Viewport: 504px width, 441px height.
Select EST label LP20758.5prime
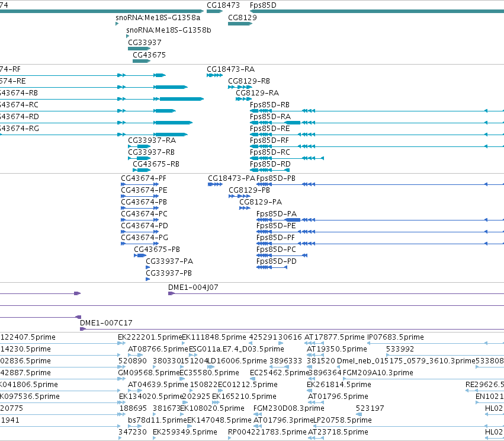coord(342,421)
